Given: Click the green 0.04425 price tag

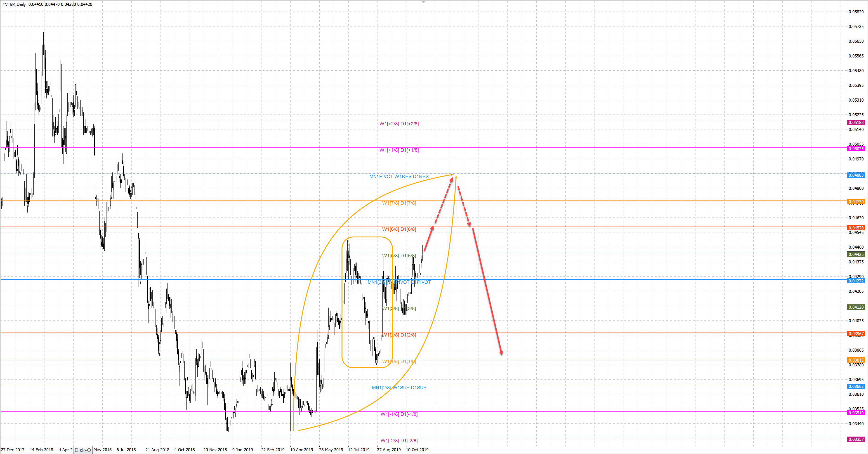Looking at the screenshot, I should (x=856, y=254).
